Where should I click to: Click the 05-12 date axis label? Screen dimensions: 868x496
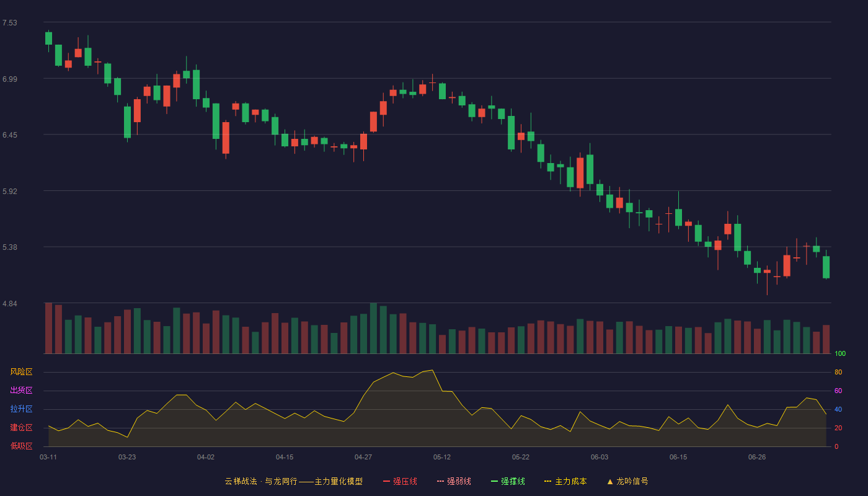[x=442, y=457]
